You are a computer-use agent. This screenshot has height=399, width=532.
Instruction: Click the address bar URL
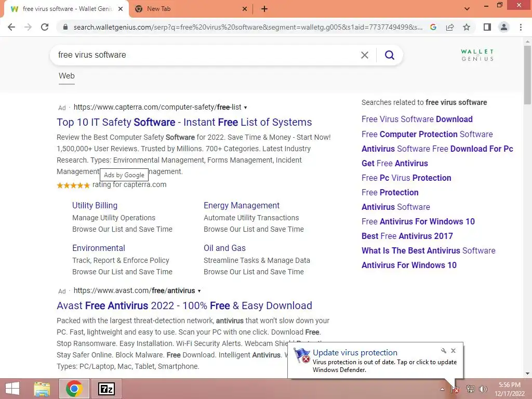click(x=248, y=27)
